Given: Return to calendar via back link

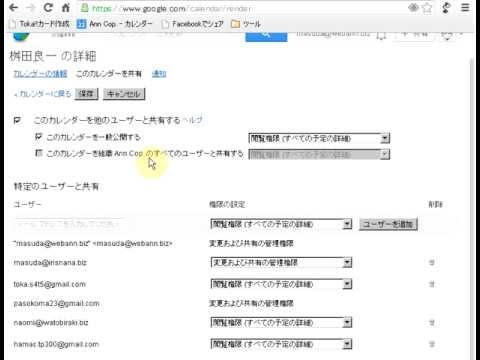Looking at the screenshot, I should pyautogui.click(x=43, y=94).
